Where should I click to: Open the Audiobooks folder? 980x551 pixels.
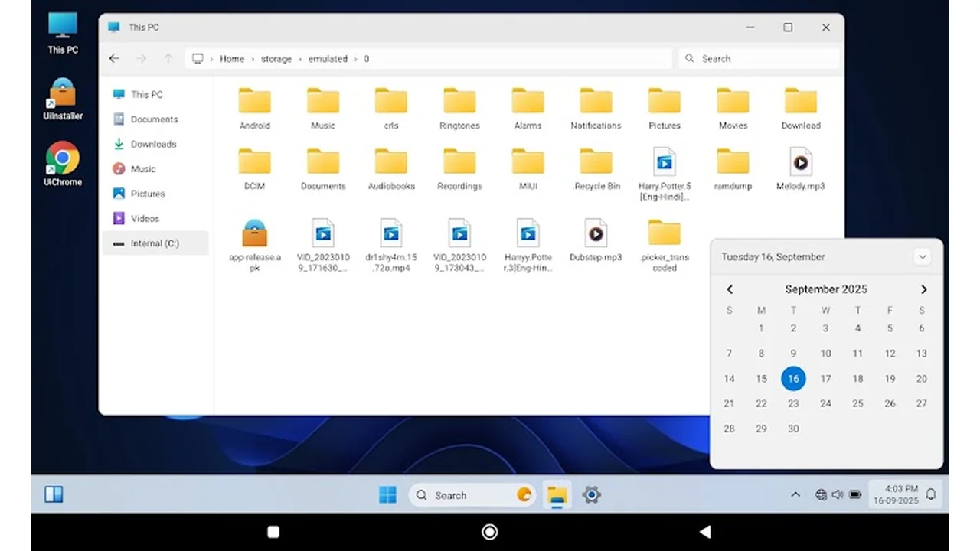point(391,169)
